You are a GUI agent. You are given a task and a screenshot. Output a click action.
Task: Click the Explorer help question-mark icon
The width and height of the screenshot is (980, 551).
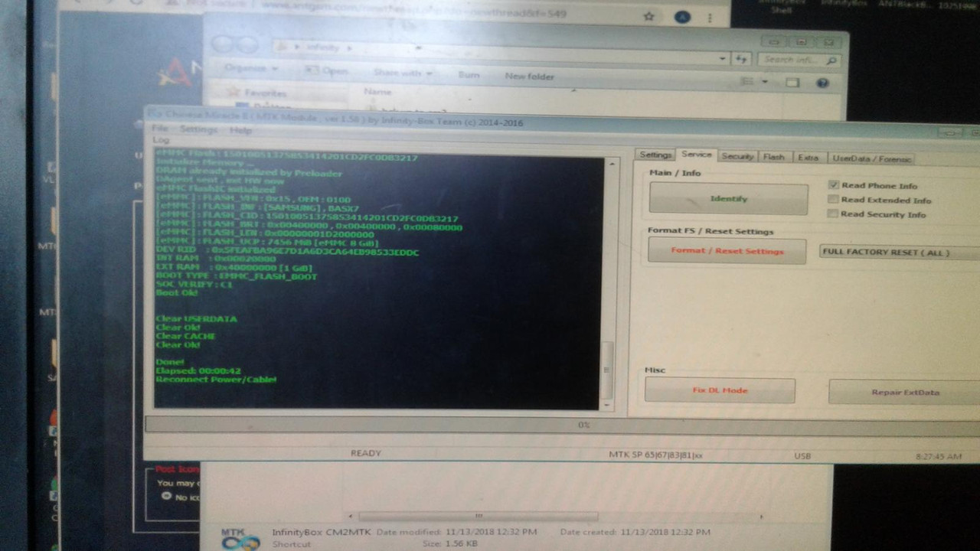click(823, 83)
